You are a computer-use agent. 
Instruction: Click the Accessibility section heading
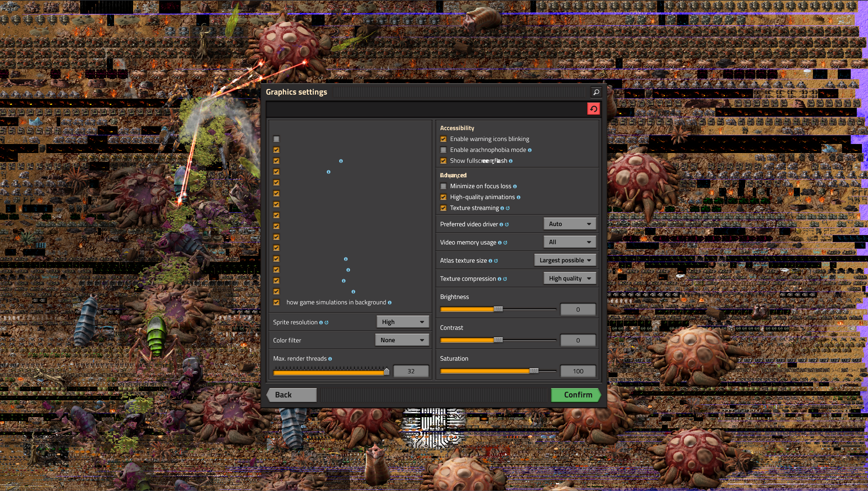point(457,128)
